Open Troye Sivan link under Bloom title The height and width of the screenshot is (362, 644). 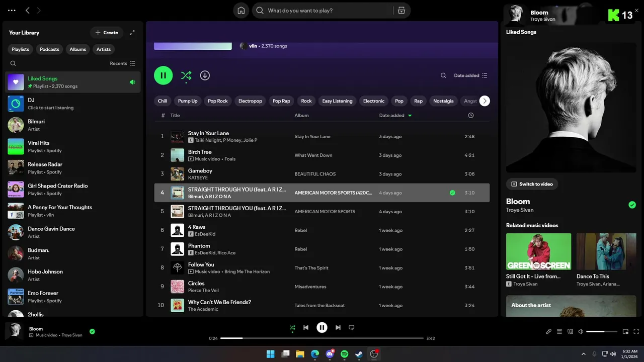[x=520, y=210]
